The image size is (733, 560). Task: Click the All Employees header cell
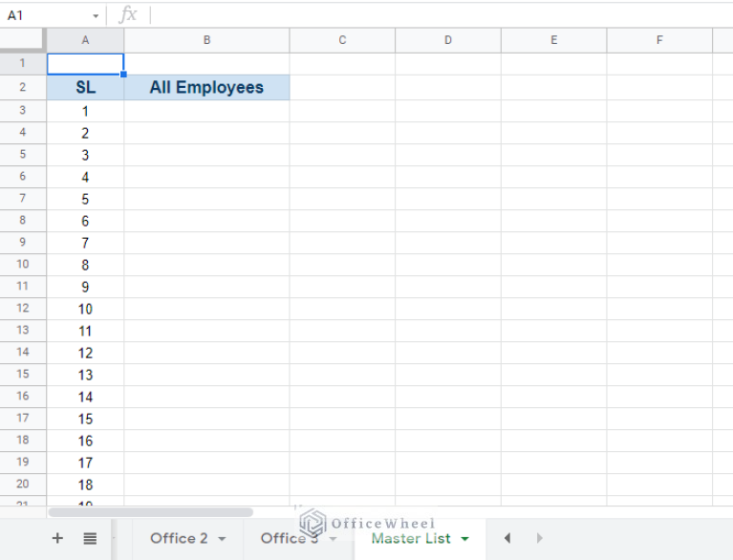coord(206,87)
